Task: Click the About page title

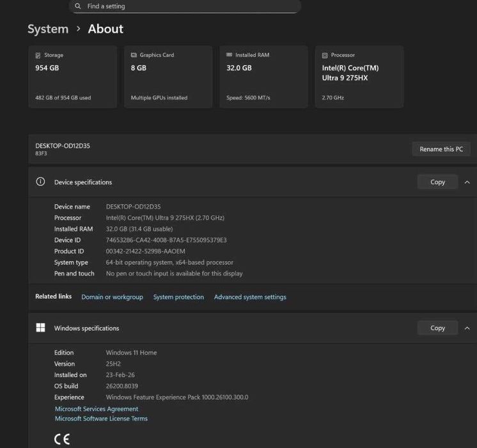Action: click(106, 29)
